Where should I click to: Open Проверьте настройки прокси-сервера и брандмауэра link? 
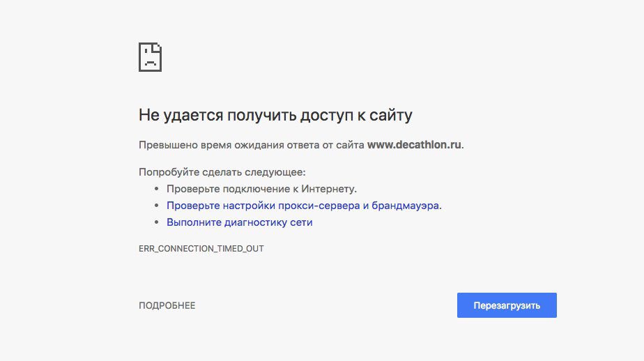coord(302,206)
